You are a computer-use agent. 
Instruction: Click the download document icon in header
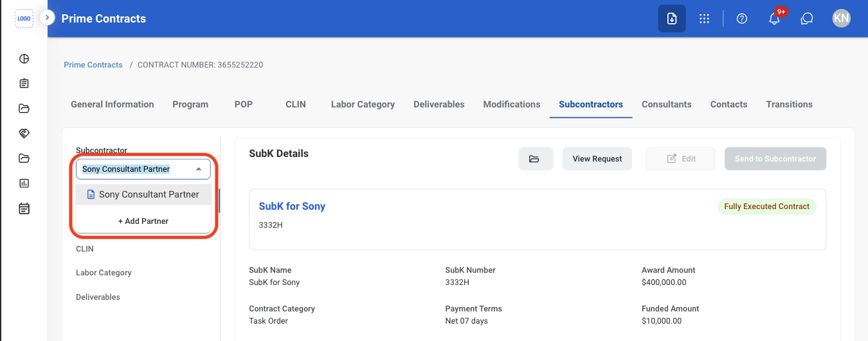[672, 19]
